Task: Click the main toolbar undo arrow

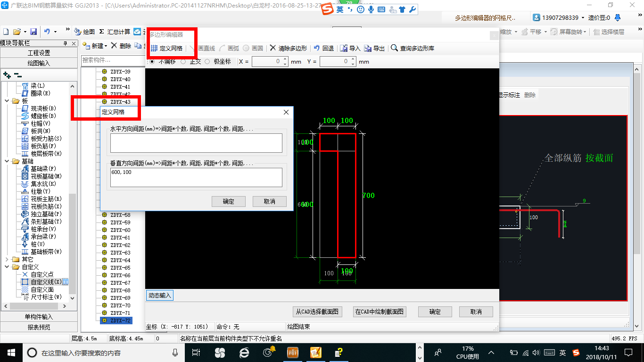Action: [x=47, y=32]
